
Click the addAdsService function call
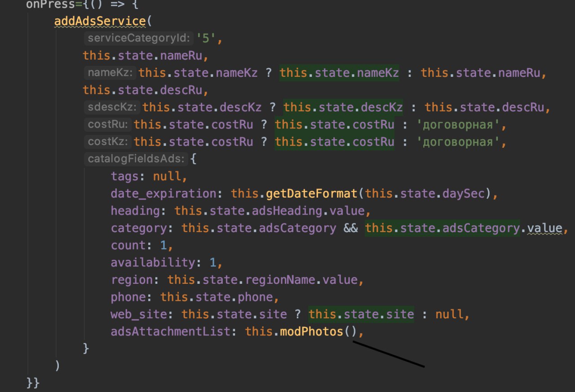[x=100, y=21]
